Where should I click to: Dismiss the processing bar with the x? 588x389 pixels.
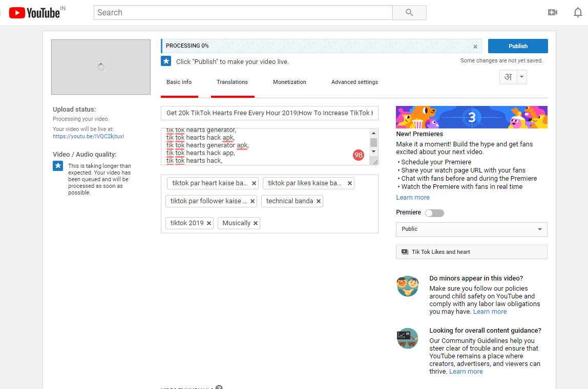coord(475,47)
